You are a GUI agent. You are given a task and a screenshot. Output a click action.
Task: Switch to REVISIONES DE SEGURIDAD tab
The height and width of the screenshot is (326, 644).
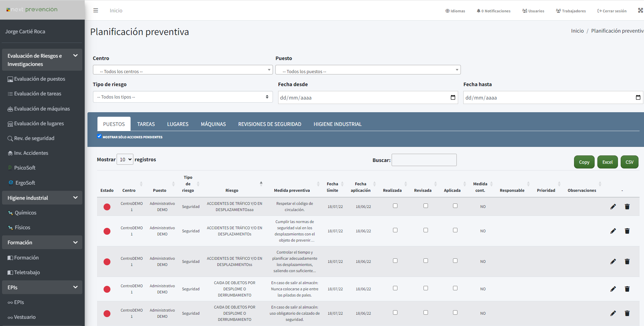(270, 124)
